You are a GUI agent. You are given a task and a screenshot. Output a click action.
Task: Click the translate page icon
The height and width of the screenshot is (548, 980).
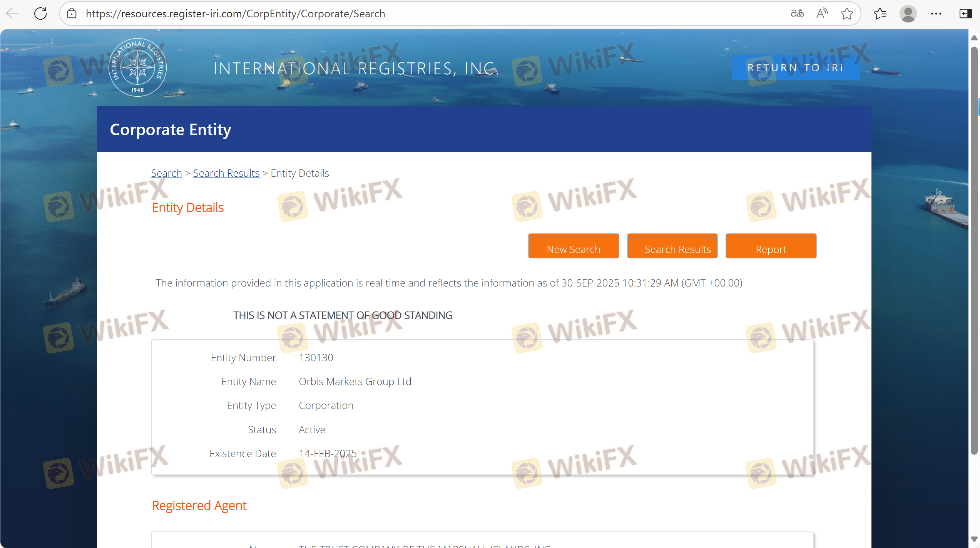coord(797,13)
